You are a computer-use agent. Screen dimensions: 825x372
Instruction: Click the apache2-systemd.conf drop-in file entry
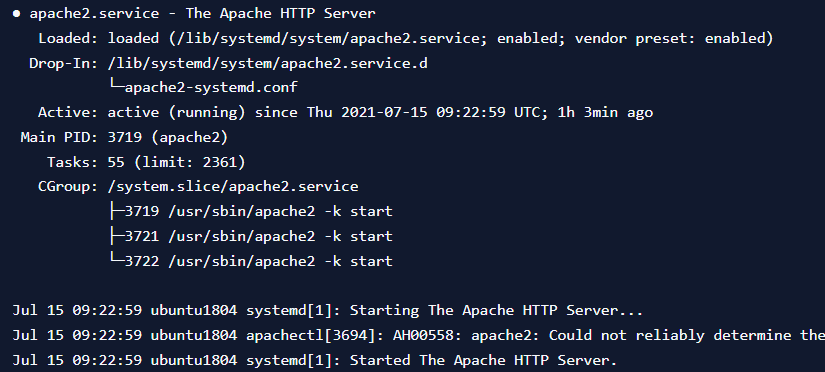[x=211, y=87]
